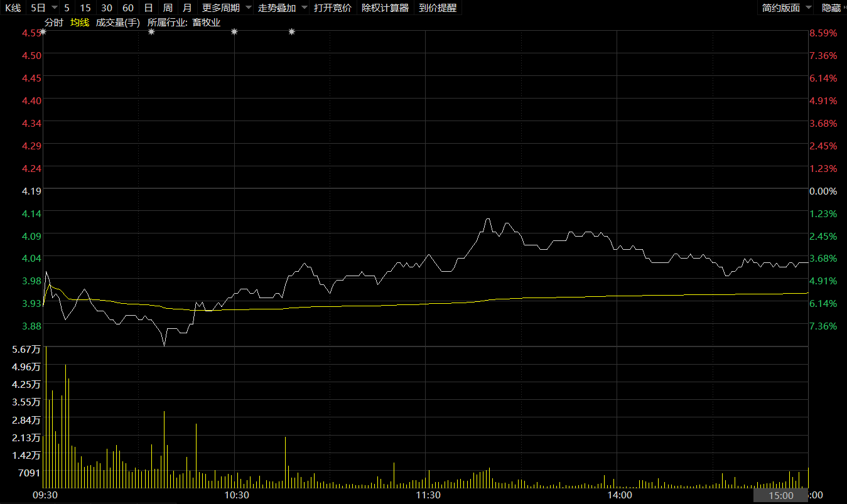This screenshot has width=847, height=504.
Task: Click the 7091 volume axis label
Action: [x=30, y=473]
